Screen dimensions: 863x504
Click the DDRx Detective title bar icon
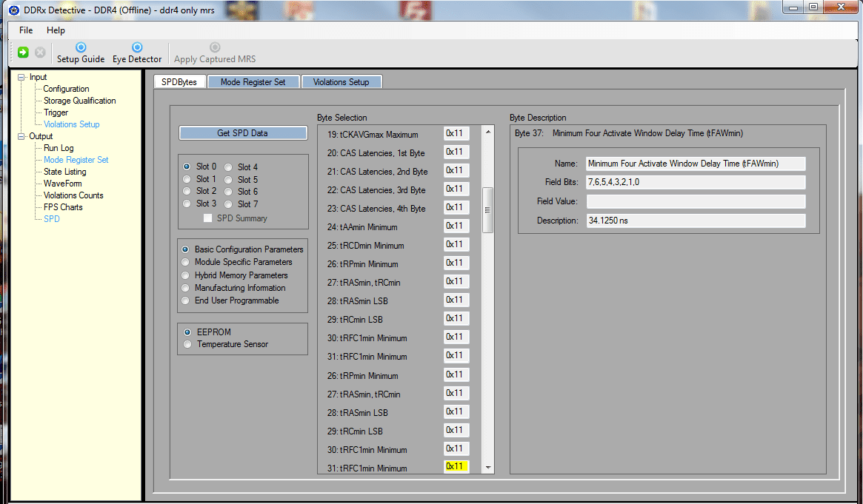coord(14,10)
